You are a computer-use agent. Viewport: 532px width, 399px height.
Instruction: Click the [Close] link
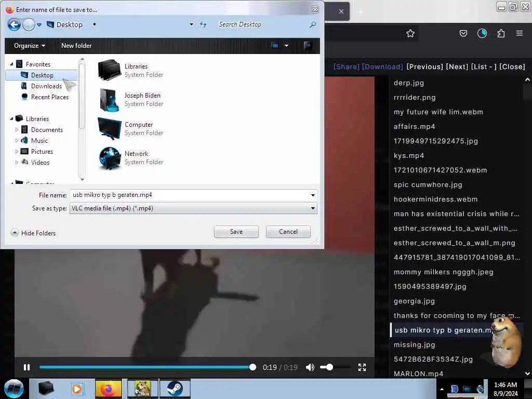512,66
